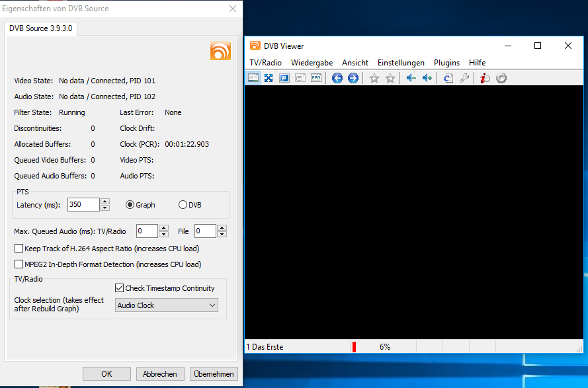
Task: Uncheck Check Timestamp Continuity
Action: click(120, 288)
